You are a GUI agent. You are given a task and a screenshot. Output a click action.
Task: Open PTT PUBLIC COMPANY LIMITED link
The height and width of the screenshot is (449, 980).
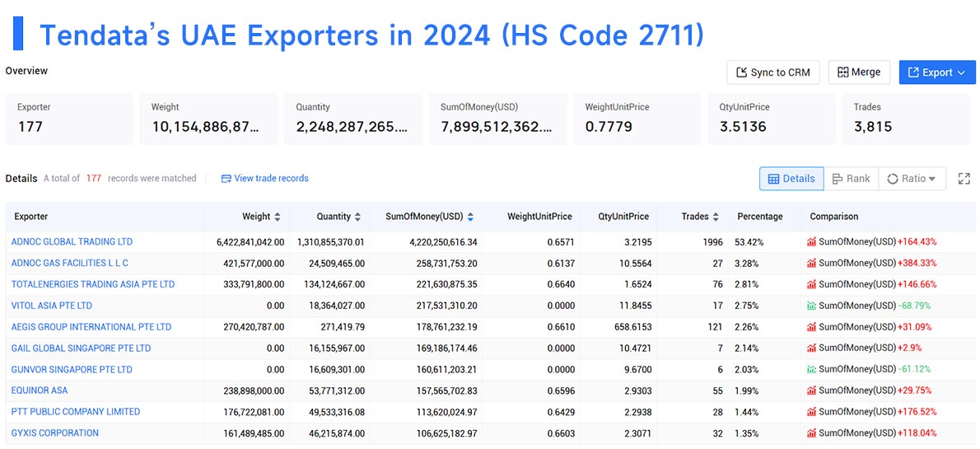pos(76,411)
